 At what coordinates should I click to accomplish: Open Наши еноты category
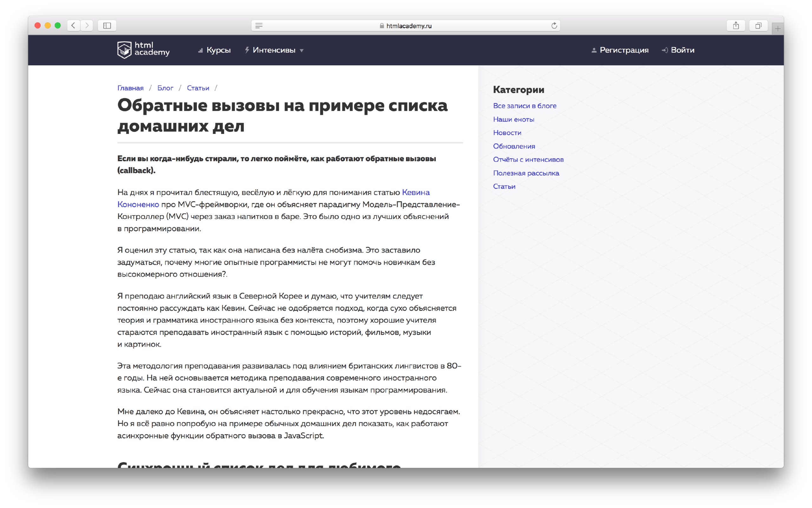pyautogui.click(x=514, y=119)
